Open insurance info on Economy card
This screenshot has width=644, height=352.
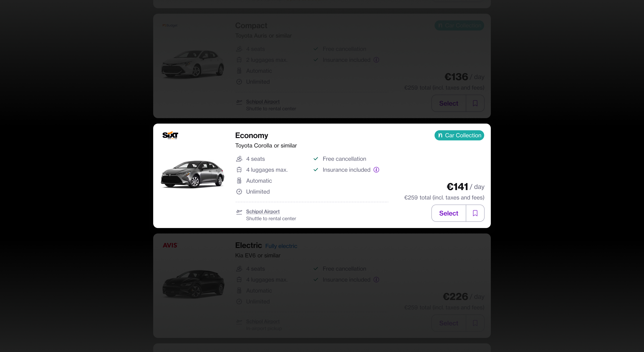(x=376, y=170)
